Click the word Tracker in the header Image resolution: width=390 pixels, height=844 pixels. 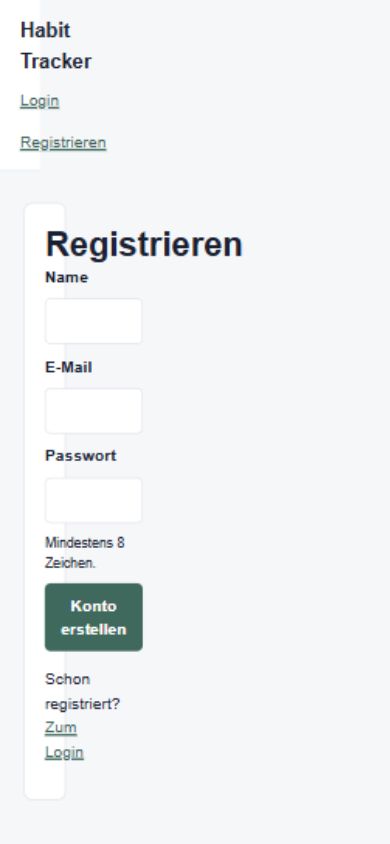[x=55, y=61]
